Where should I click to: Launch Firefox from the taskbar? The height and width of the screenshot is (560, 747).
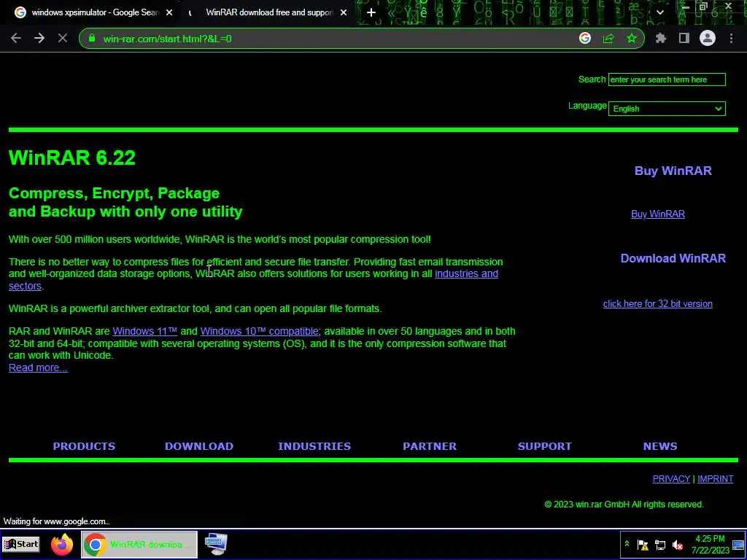(62, 545)
